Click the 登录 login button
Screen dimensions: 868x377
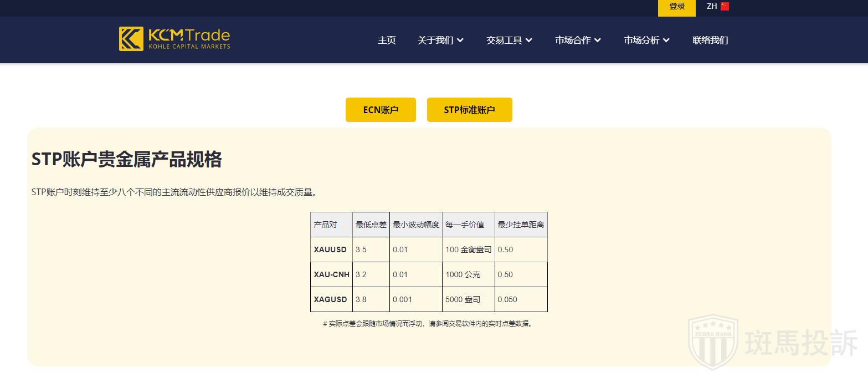(x=676, y=7)
